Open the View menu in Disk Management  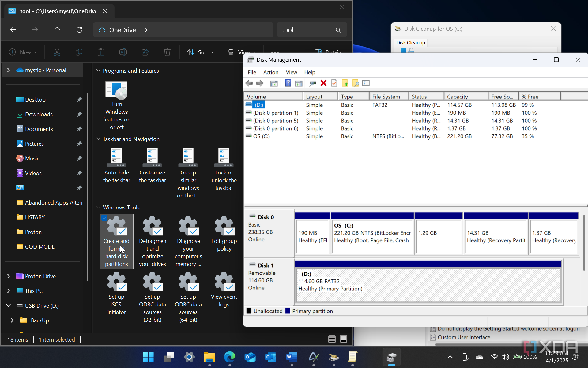(x=291, y=72)
